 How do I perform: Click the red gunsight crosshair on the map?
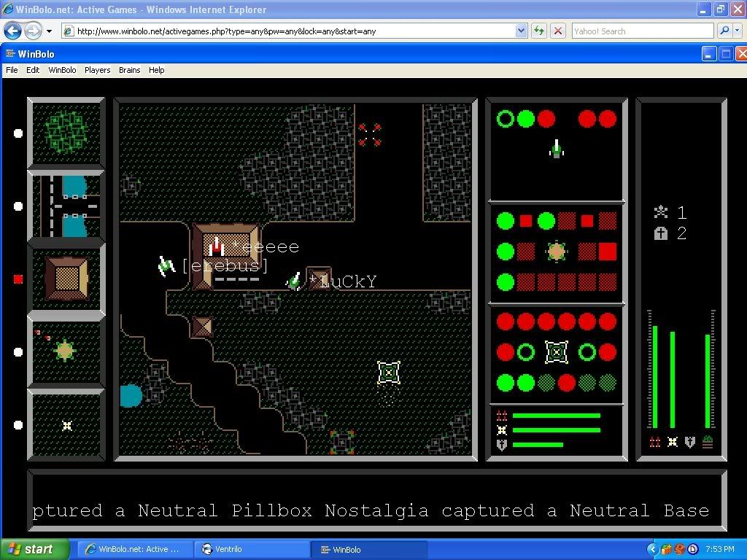pyautogui.click(x=370, y=134)
